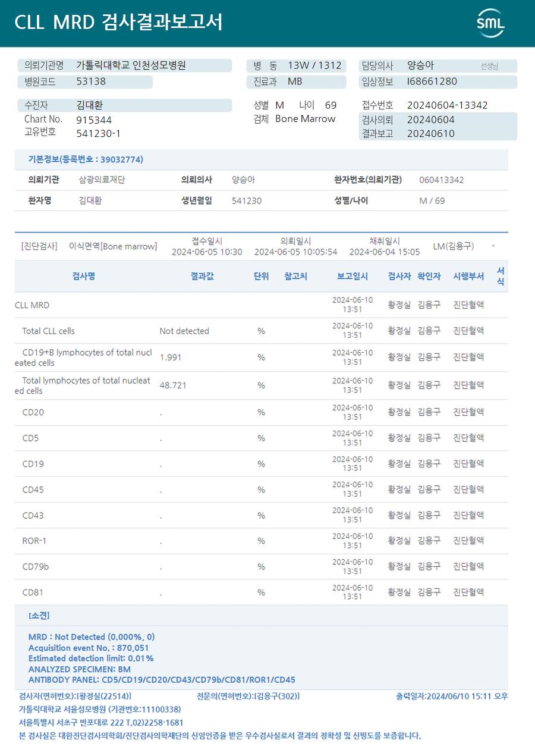The height and width of the screenshot is (756, 535).
Task: Click the 'CD43' test name
Action: coord(33,515)
